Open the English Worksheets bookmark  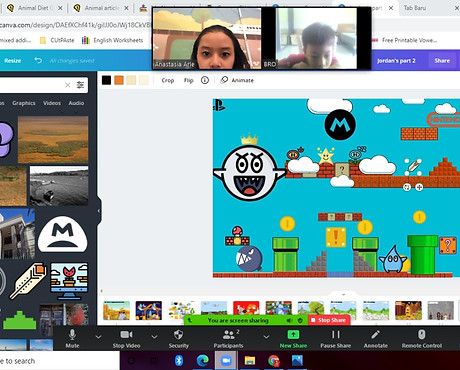113,40
